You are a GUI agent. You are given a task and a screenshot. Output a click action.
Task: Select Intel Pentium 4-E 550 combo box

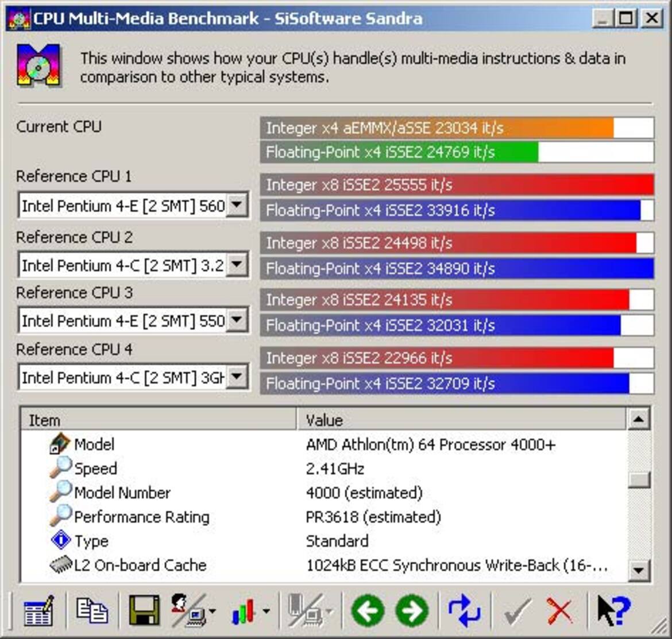tap(133, 320)
